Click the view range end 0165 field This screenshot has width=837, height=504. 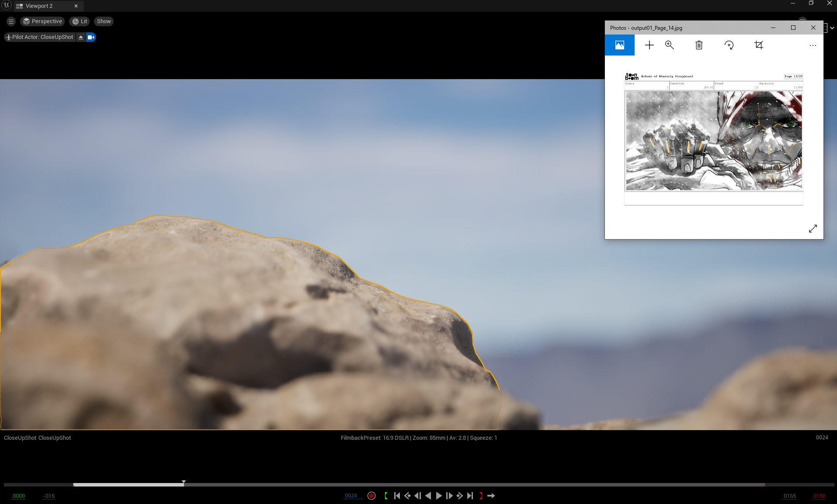(790, 496)
